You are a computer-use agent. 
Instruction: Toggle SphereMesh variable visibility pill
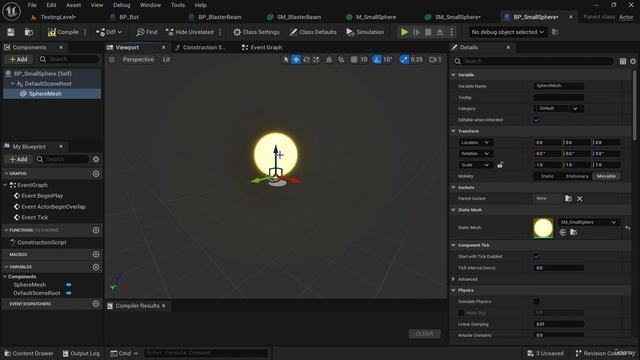69,285
